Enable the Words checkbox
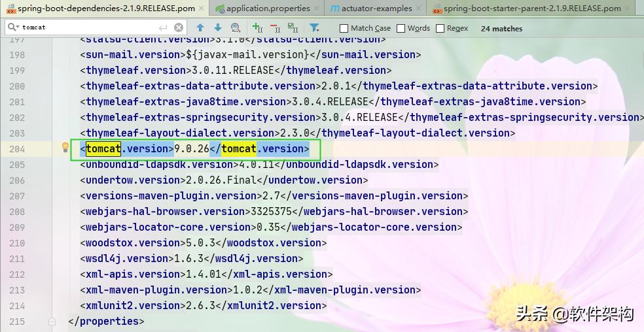The image size is (644, 332). coord(401,28)
